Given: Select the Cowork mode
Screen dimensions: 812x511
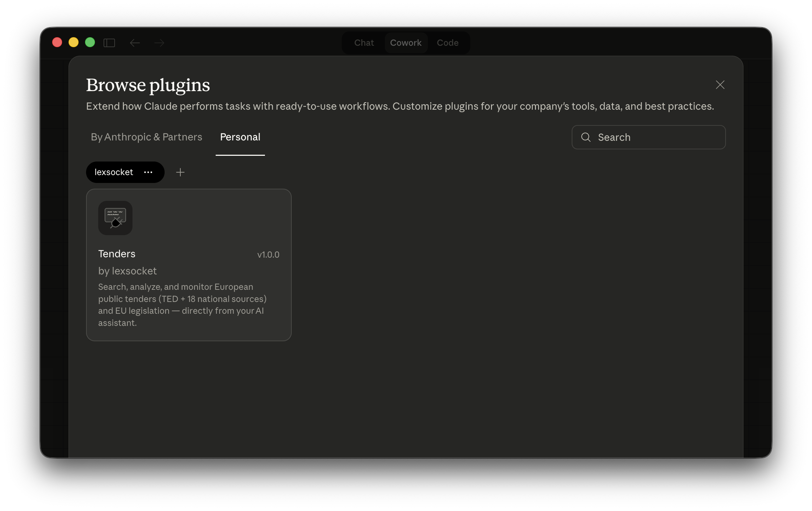Looking at the screenshot, I should click(406, 43).
